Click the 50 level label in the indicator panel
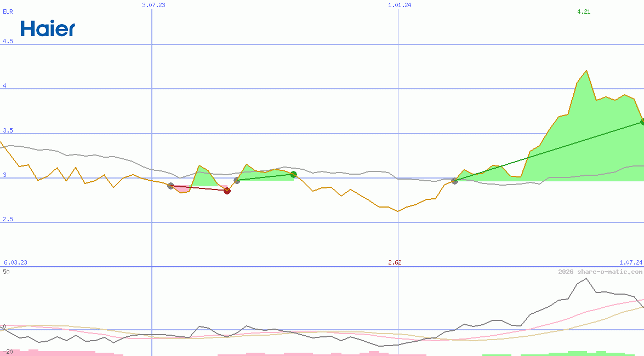This screenshot has width=644, height=356. coord(6,271)
